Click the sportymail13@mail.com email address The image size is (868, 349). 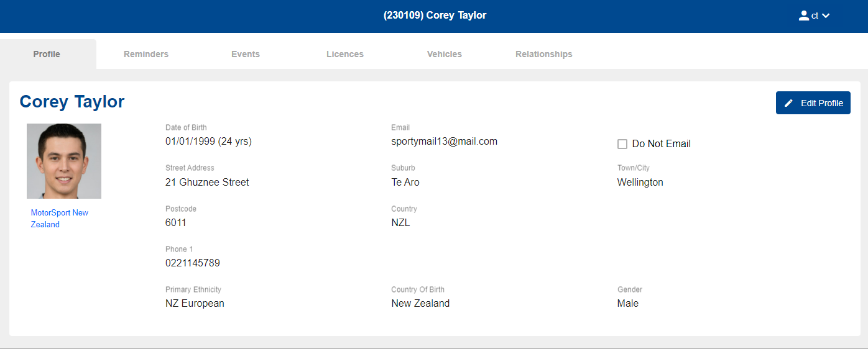click(445, 142)
